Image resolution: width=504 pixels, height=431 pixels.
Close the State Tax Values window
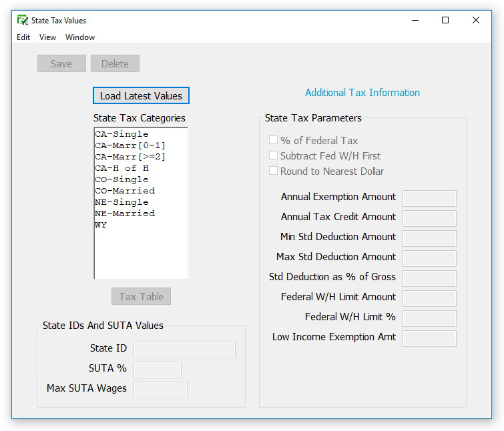click(x=476, y=20)
